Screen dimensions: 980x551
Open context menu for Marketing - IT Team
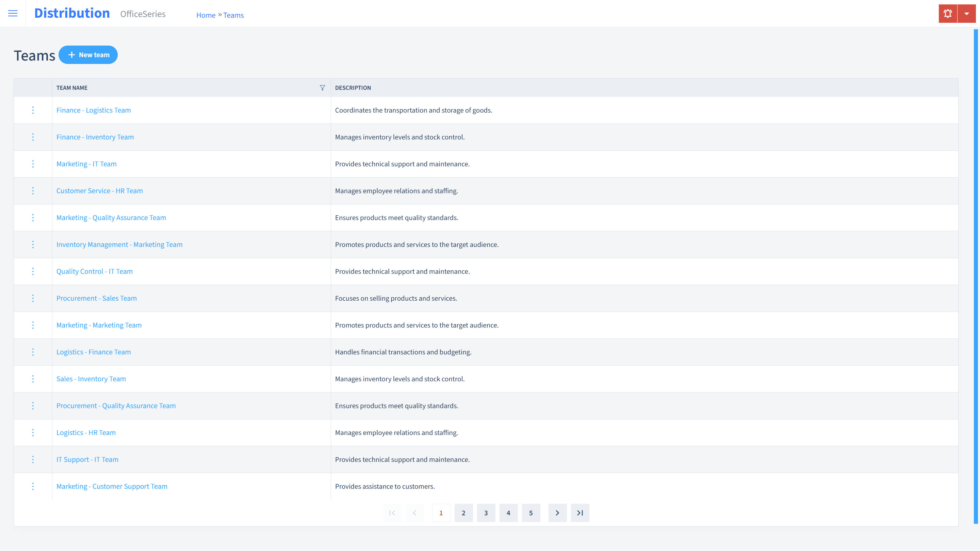tap(32, 164)
